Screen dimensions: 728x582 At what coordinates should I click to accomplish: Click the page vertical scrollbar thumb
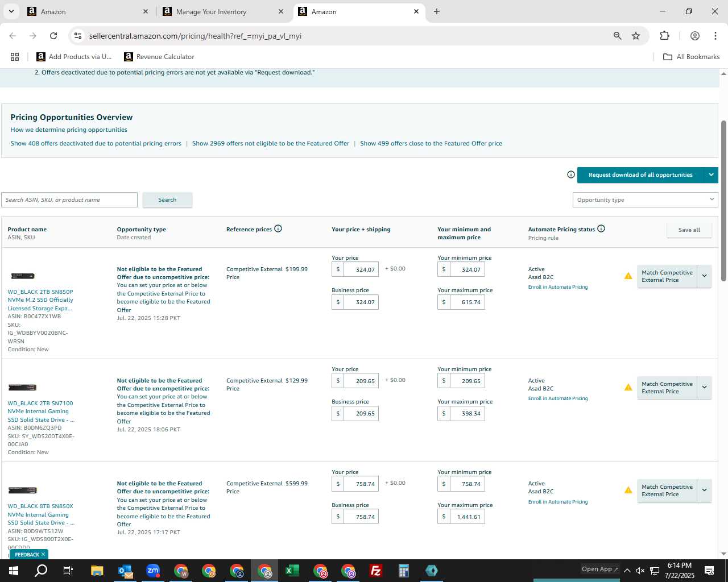[723, 201]
